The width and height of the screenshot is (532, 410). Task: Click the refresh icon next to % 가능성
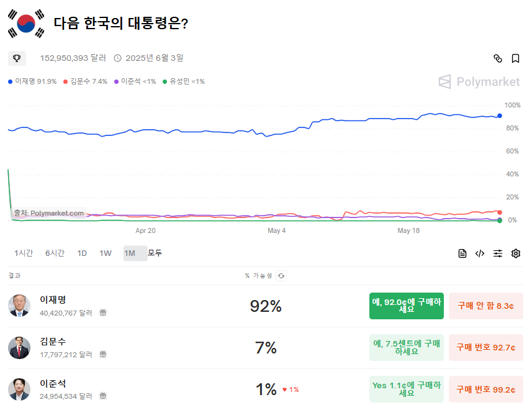pos(281,276)
